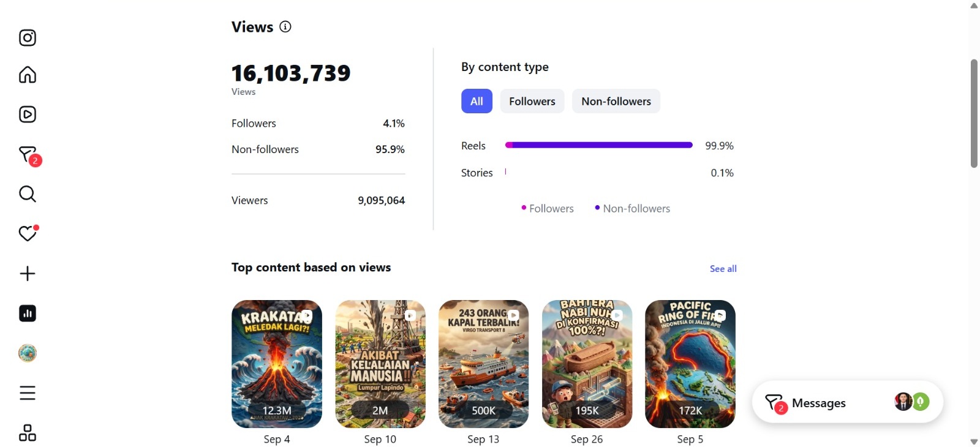This screenshot has height=447, width=980.
Task: Open the Pacific Ring of Fire reel
Action: pos(690,364)
